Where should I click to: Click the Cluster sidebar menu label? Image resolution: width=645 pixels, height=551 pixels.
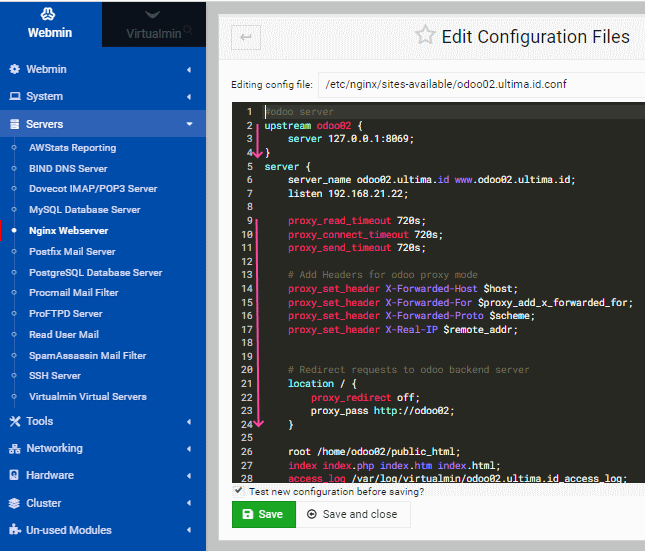44,503
